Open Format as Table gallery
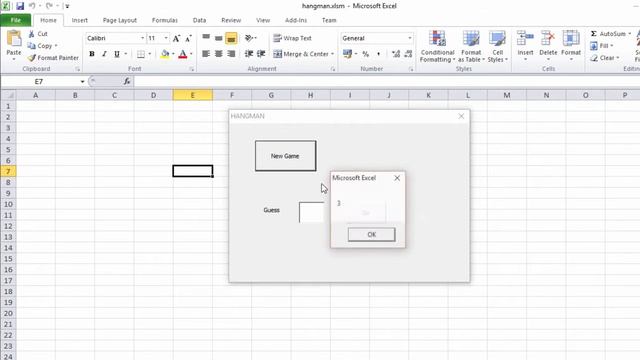Screen dimensions: 640x360 coord(471,47)
